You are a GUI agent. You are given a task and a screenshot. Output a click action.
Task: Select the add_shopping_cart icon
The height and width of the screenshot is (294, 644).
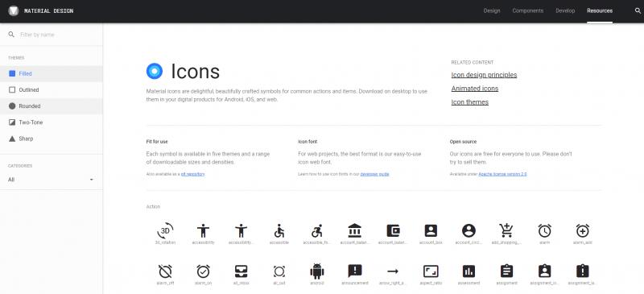(x=506, y=230)
